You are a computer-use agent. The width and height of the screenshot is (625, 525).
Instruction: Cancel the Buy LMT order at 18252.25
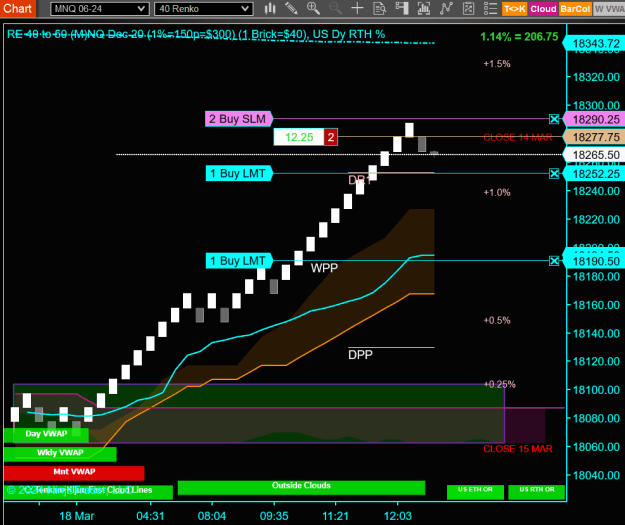click(554, 173)
